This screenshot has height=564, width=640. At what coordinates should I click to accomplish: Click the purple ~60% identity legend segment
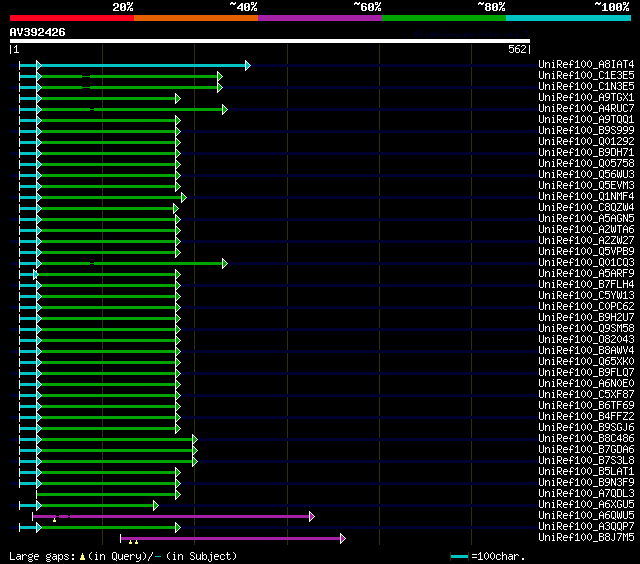pyautogui.click(x=320, y=18)
